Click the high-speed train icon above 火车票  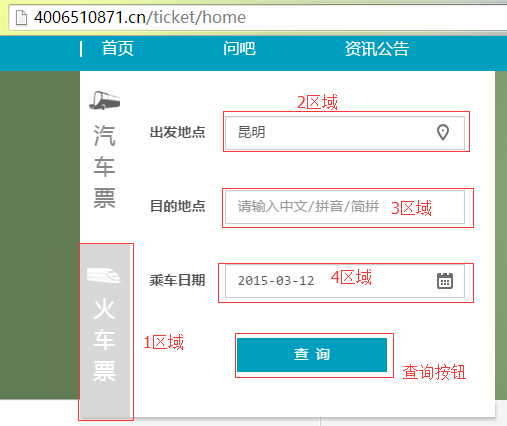tap(104, 275)
